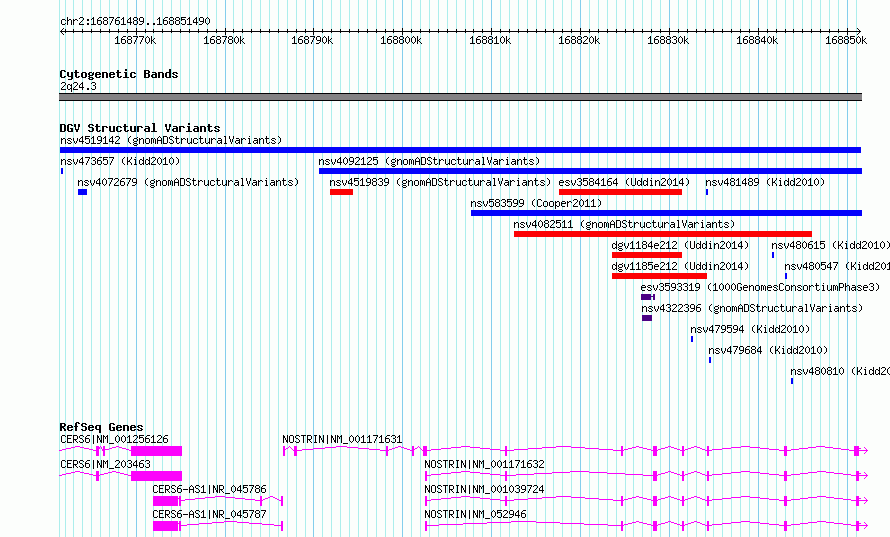Open nsv480810 variant label
Screen dimensions: 890x537
(839, 371)
